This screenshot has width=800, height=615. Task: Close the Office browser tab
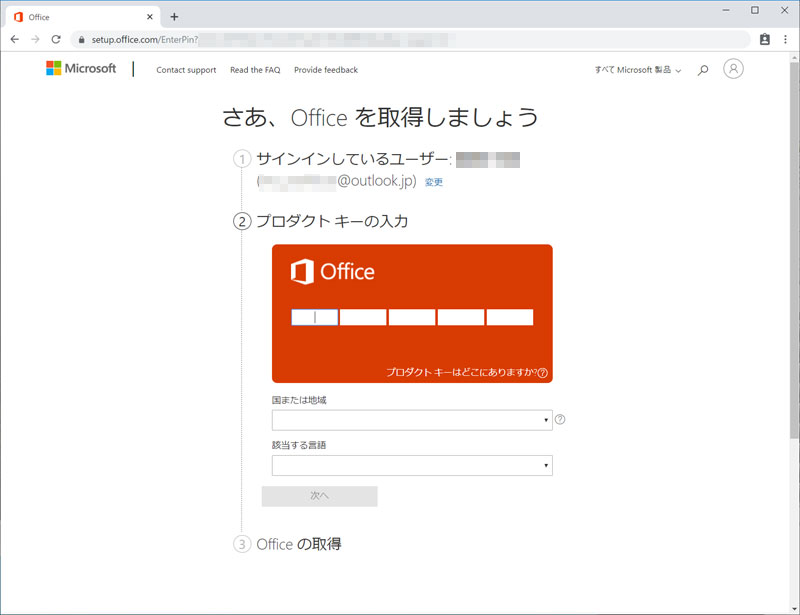(149, 17)
